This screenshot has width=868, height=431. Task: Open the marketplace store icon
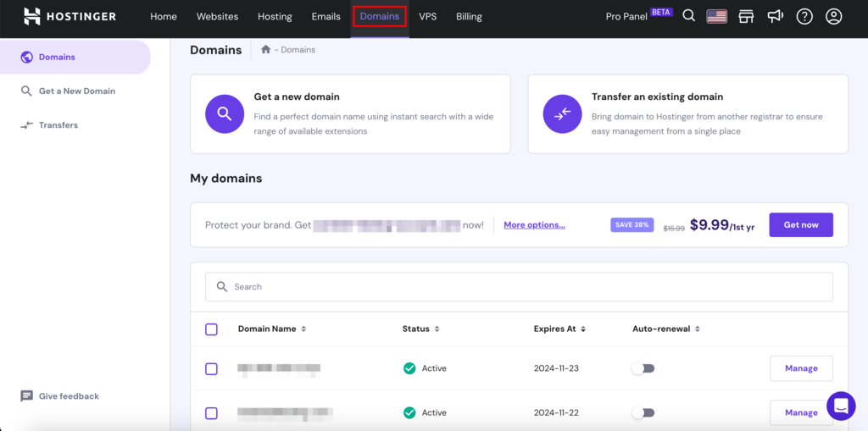pyautogui.click(x=746, y=16)
